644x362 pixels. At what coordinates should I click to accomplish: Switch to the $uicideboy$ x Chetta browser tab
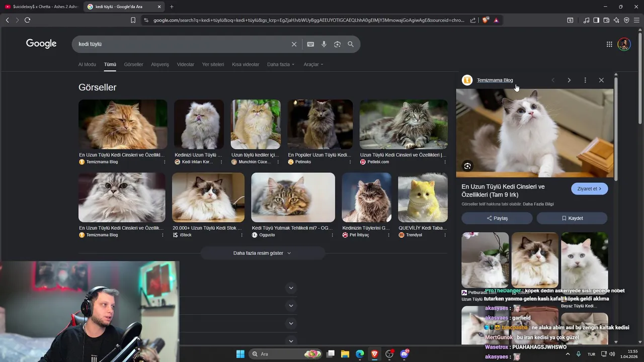(41, 7)
